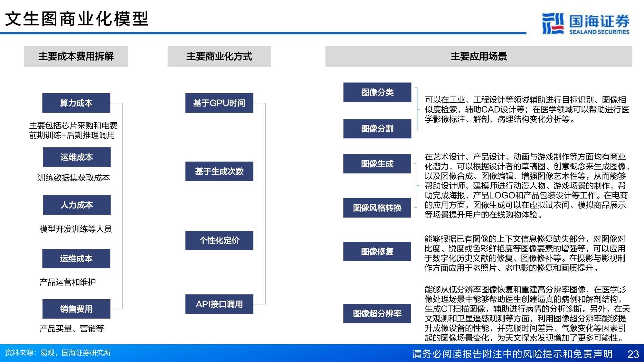Click the 基于生成次数 box
This screenshot has width=644, height=362.
[x=219, y=171]
